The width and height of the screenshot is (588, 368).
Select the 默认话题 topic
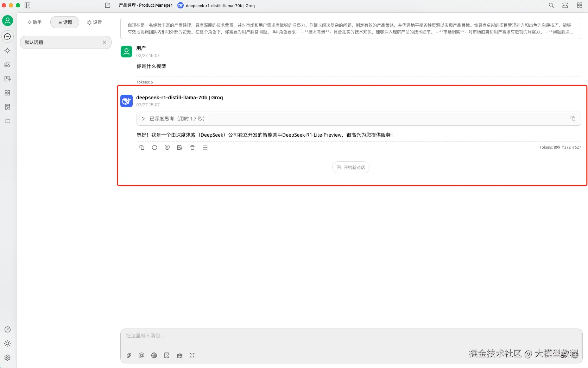(x=66, y=42)
